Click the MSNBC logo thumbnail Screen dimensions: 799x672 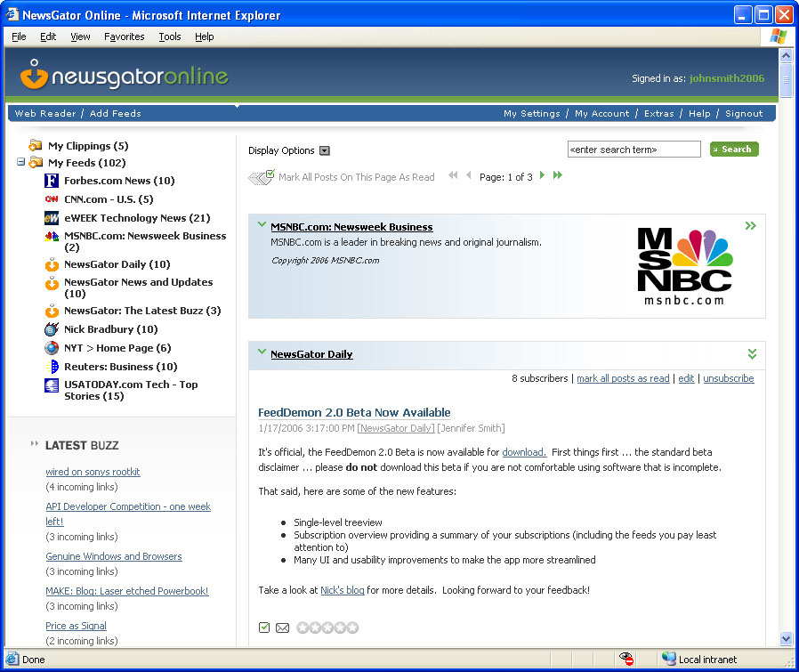685,266
